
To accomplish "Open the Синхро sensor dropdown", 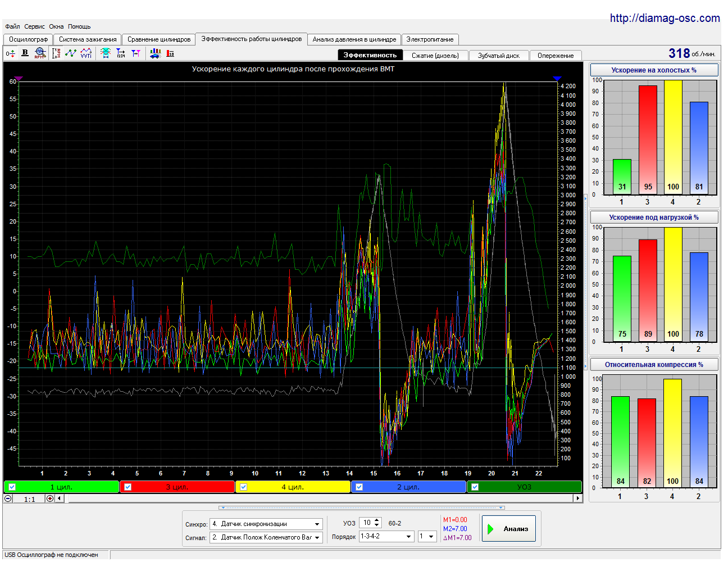I will point(317,524).
